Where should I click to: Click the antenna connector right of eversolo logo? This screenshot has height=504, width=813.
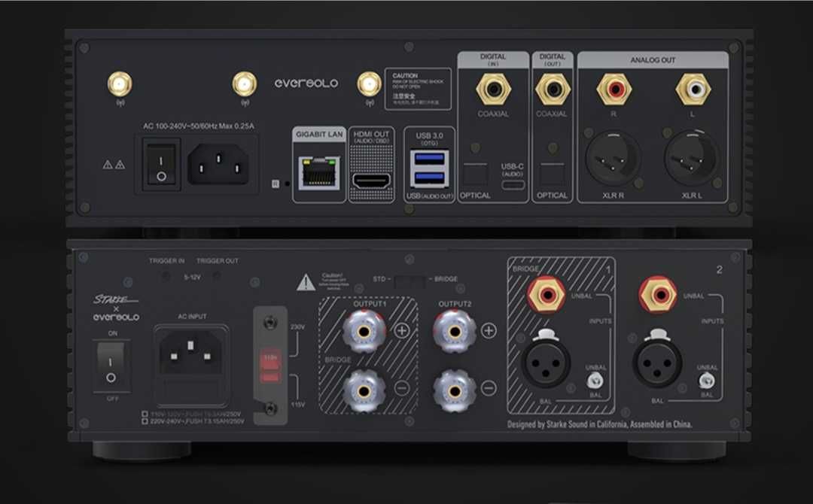click(x=369, y=84)
